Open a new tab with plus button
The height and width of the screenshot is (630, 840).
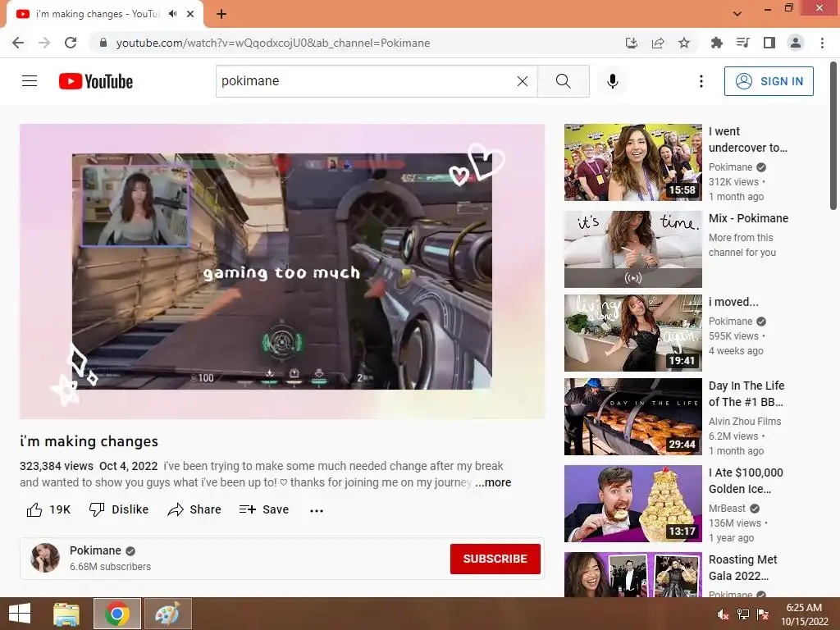click(221, 14)
